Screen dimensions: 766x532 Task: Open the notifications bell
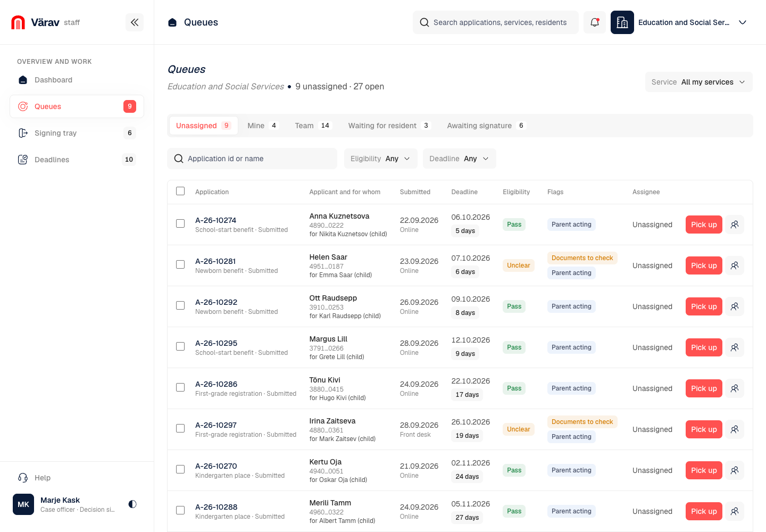pyautogui.click(x=595, y=22)
